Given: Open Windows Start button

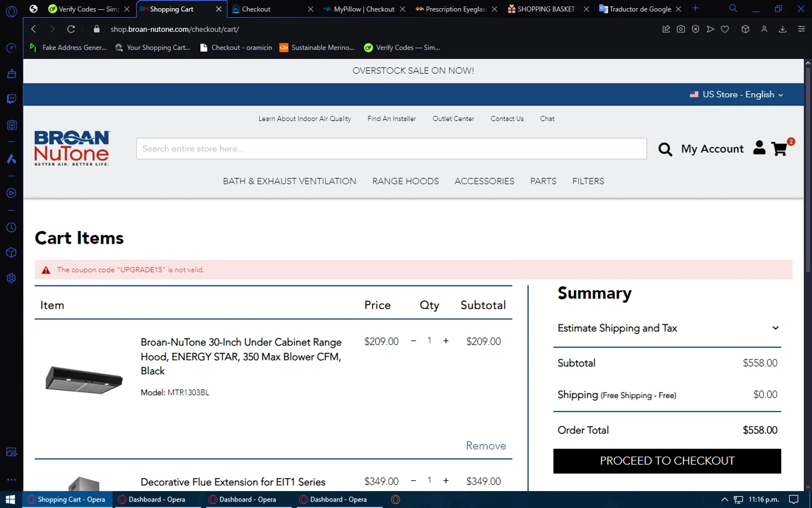Looking at the screenshot, I should tap(10, 499).
